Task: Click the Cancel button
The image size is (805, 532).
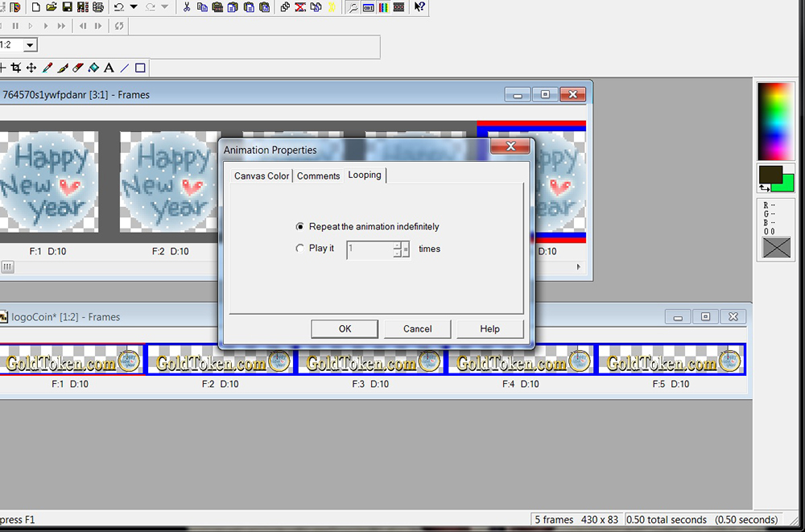Action: pos(417,328)
